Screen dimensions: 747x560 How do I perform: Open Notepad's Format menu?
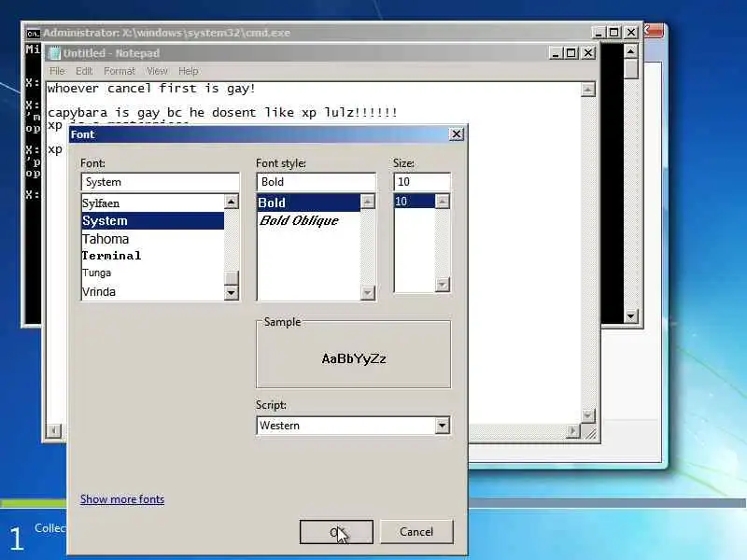point(120,71)
